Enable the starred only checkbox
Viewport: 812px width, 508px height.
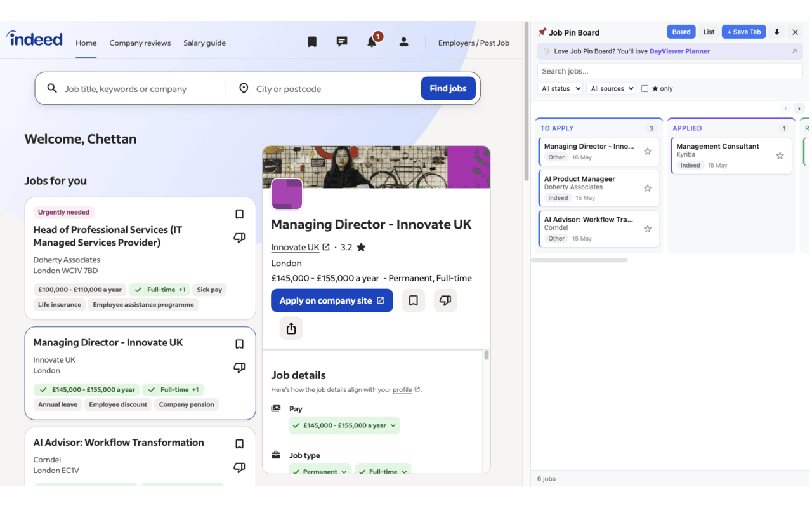point(645,89)
